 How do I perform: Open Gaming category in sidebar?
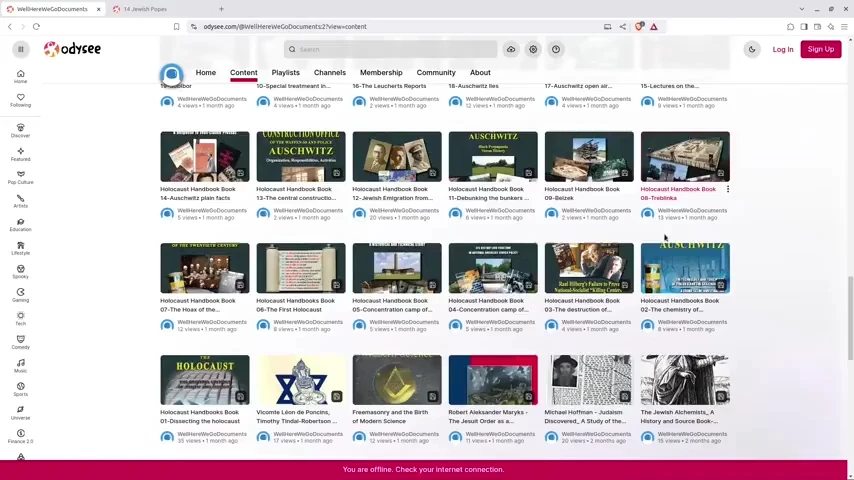pos(21,295)
